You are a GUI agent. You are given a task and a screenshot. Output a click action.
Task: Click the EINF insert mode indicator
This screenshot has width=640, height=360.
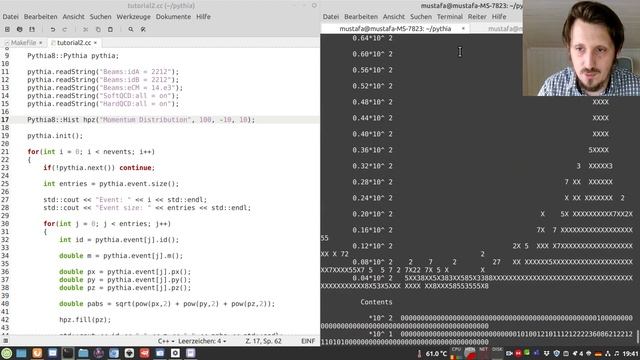point(308,341)
